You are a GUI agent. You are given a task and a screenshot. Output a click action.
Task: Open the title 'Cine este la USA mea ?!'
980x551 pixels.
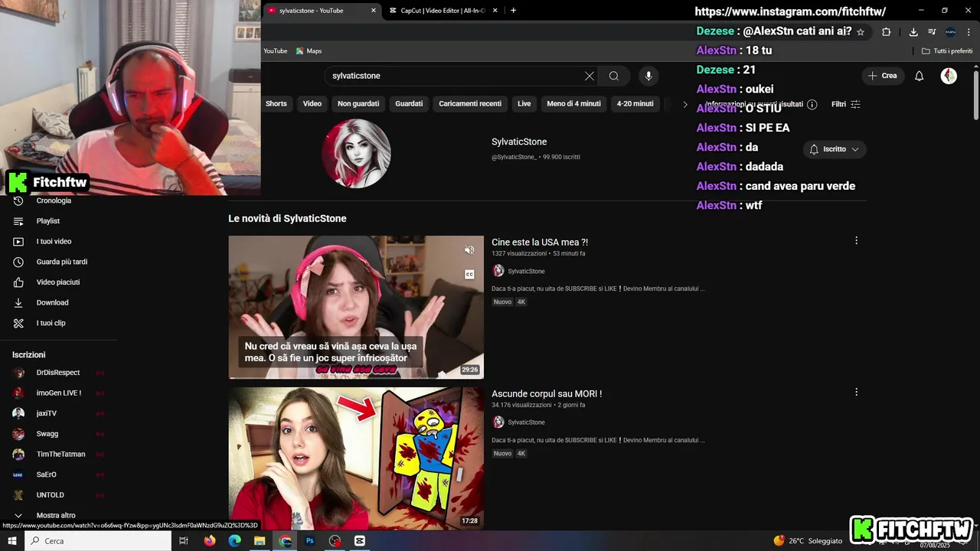point(540,243)
